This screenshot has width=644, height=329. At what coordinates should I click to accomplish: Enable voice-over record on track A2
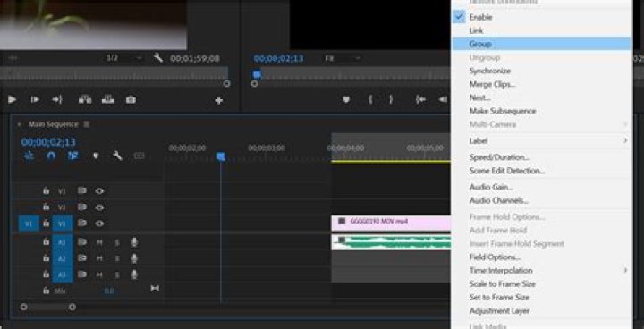(x=134, y=258)
